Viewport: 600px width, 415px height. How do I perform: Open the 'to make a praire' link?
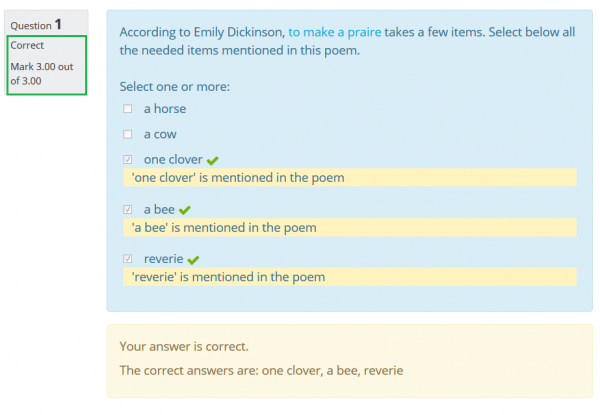[335, 32]
